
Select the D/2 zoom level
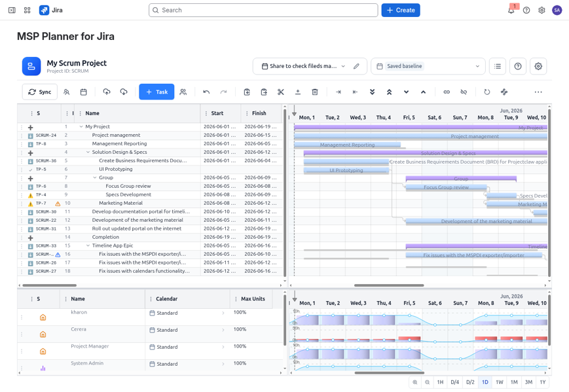tap(470, 382)
